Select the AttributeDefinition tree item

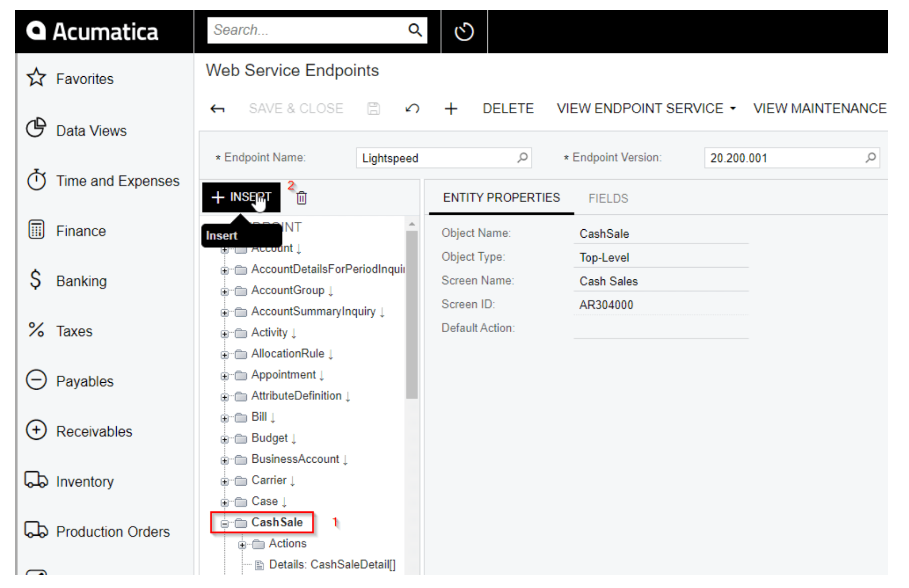coord(296,396)
